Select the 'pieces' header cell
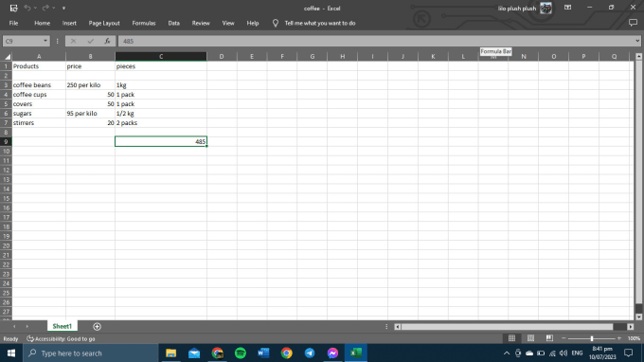This screenshot has width=644, height=362. tap(161, 66)
